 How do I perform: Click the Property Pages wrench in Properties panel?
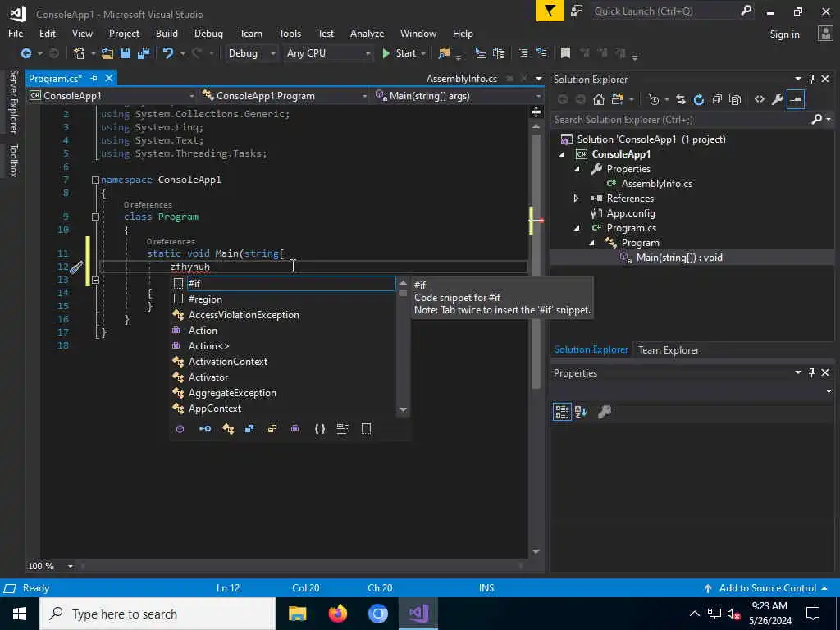coord(605,412)
